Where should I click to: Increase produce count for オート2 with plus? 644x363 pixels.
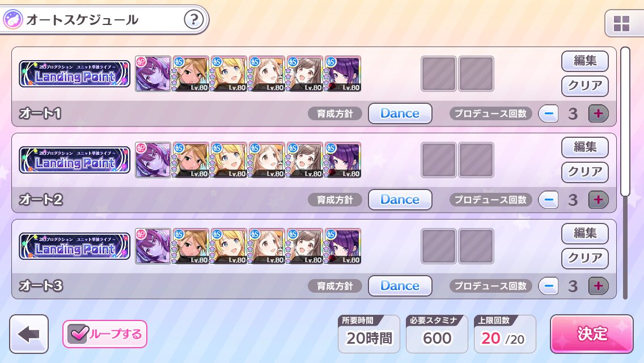(x=599, y=200)
